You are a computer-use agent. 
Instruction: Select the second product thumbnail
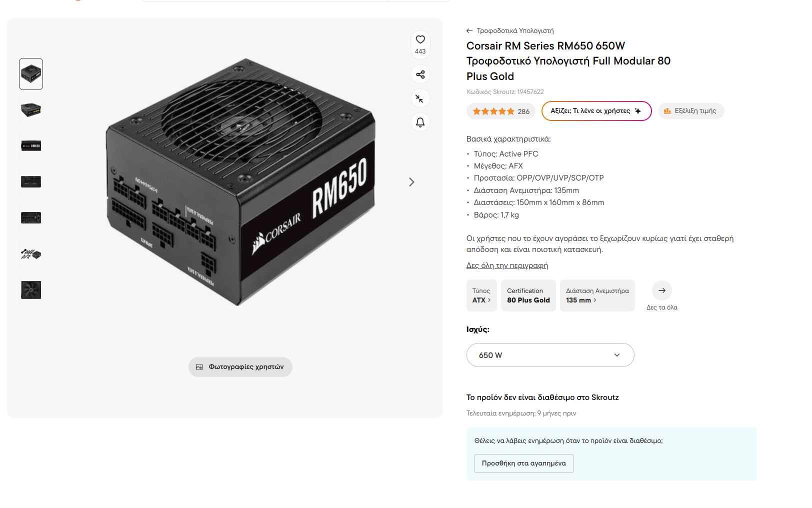point(31,110)
